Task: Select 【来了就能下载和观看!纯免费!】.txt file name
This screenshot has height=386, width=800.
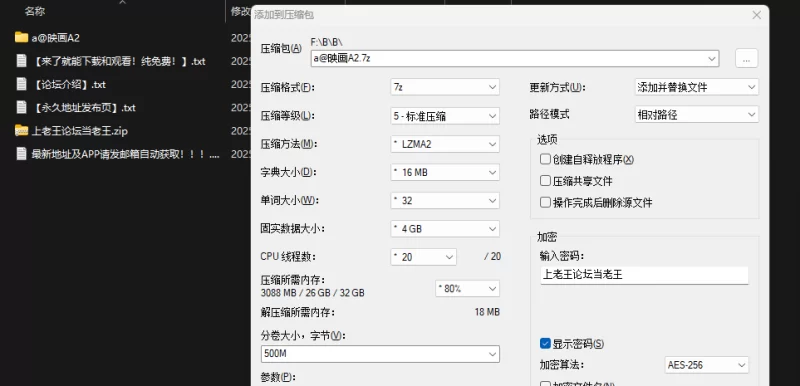Action: point(118,61)
